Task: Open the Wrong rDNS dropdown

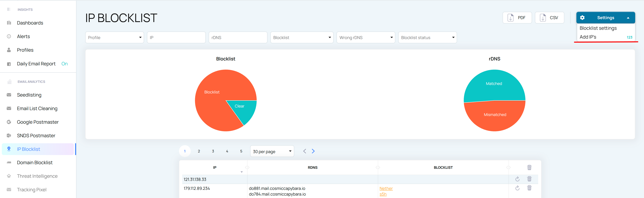Action: (366, 38)
